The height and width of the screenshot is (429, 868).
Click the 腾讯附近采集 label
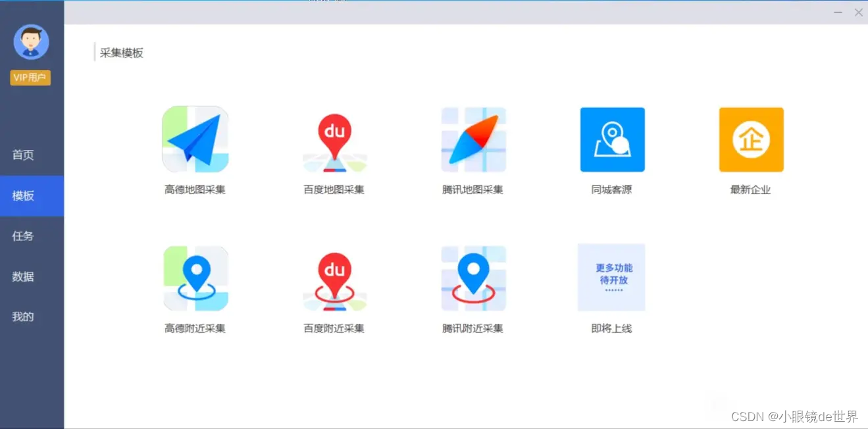472,328
